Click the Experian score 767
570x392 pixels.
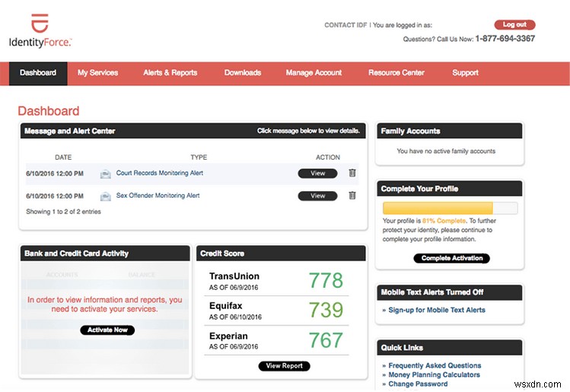pos(326,340)
